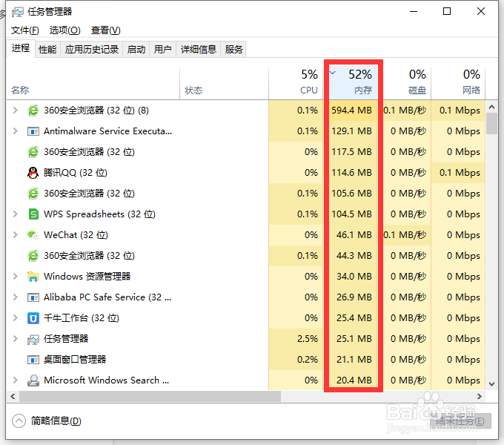Sort by the CPU column header
This screenshot has width=504, height=445.
[296, 83]
